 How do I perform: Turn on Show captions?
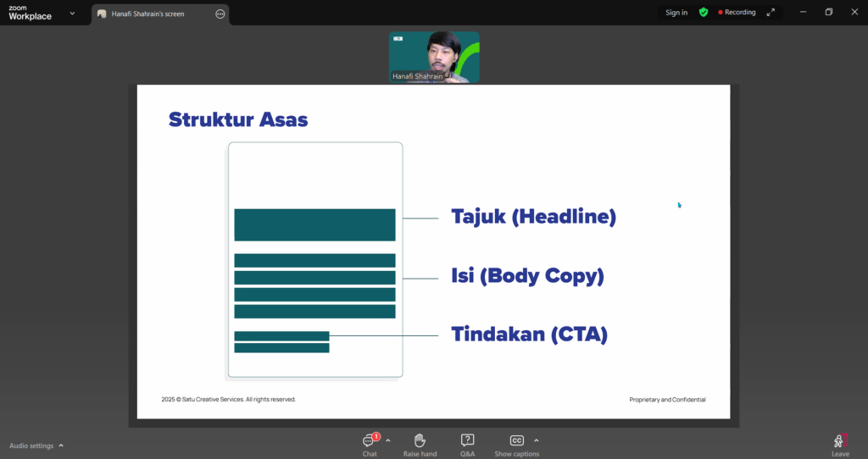[516, 445]
